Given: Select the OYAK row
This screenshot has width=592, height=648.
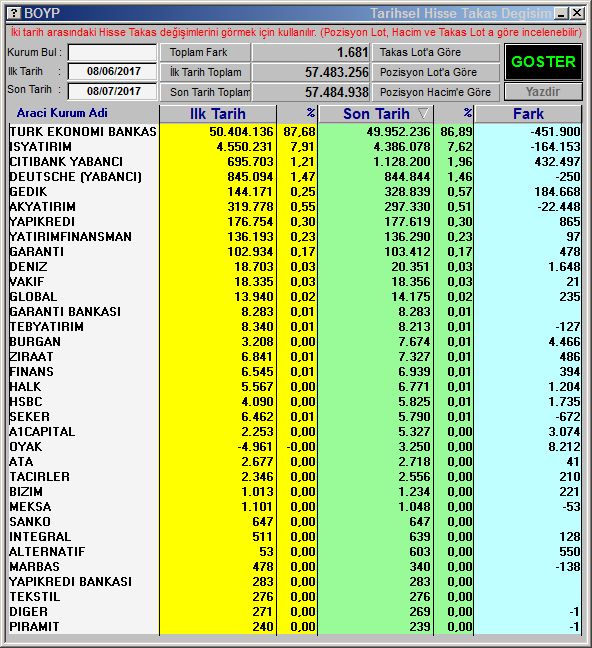Looking at the screenshot, I should [295, 447].
